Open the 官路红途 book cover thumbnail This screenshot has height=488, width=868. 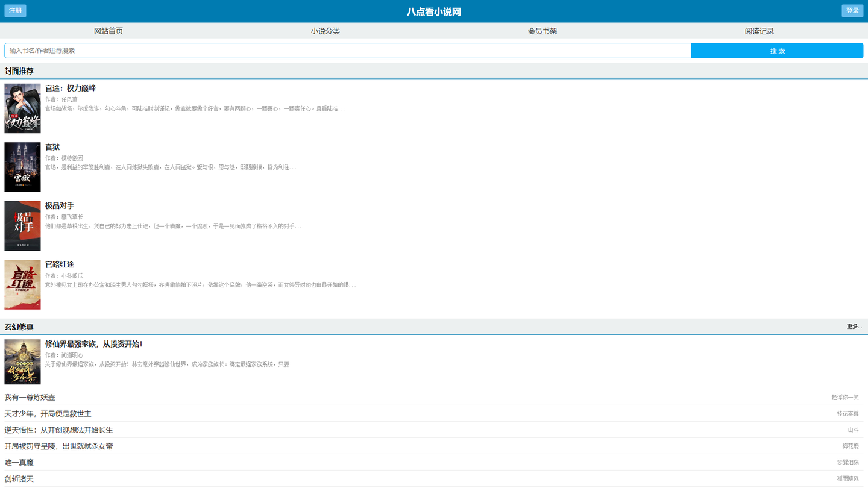click(22, 284)
